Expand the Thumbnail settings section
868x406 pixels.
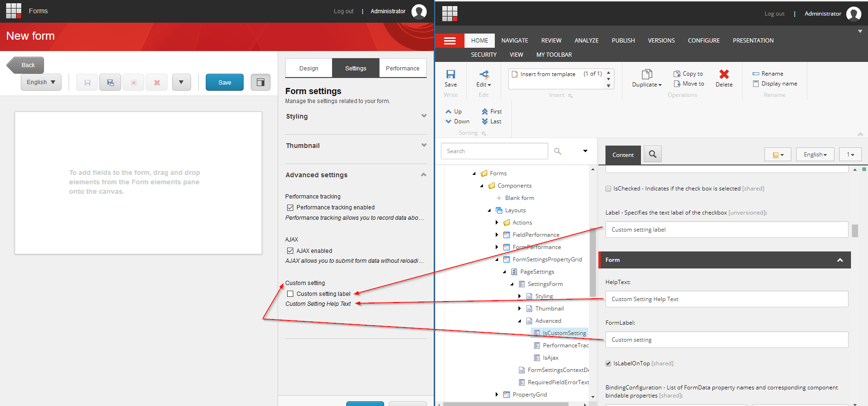point(424,145)
